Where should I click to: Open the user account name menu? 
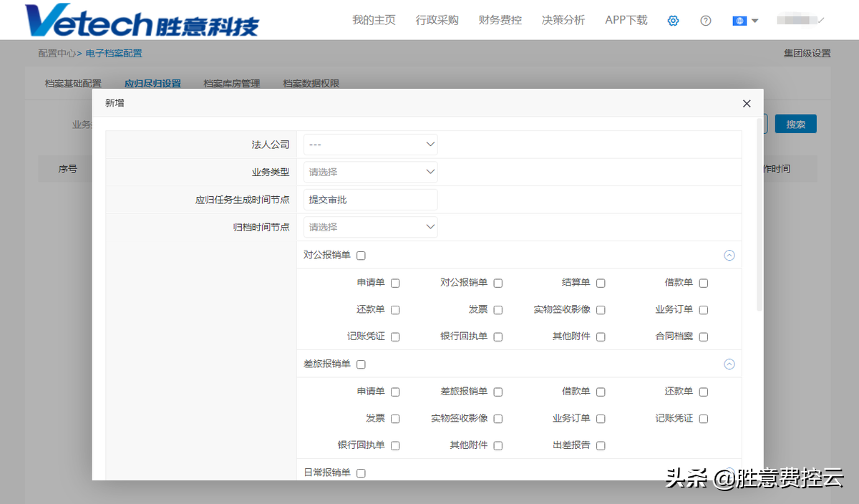point(800,20)
